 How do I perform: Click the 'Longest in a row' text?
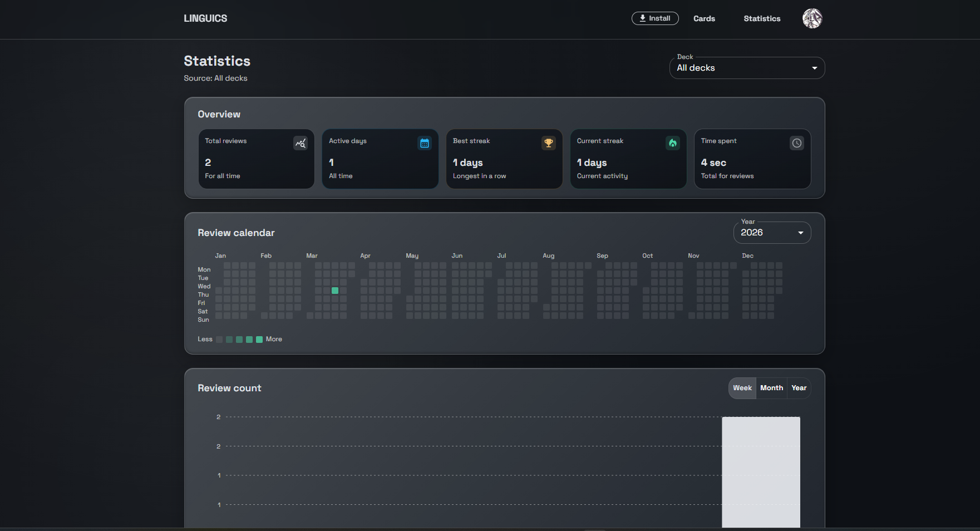[479, 176]
